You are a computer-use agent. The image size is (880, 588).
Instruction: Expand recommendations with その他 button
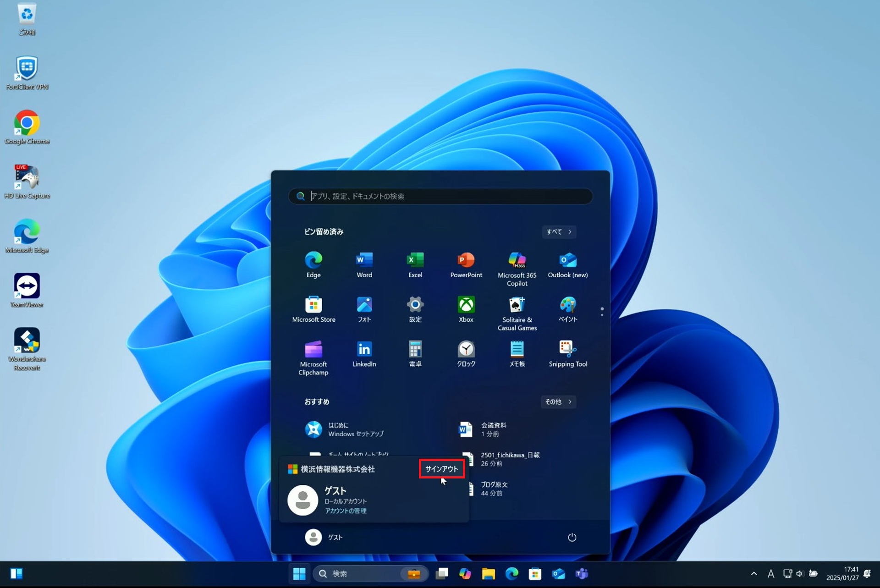click(x=558, y=402)
